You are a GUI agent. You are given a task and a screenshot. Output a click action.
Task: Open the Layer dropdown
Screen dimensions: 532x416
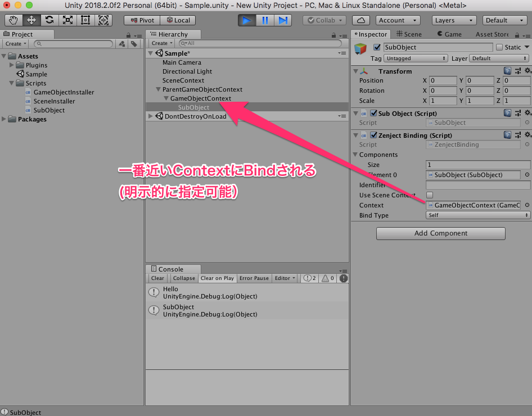click(x=499, y=58)
